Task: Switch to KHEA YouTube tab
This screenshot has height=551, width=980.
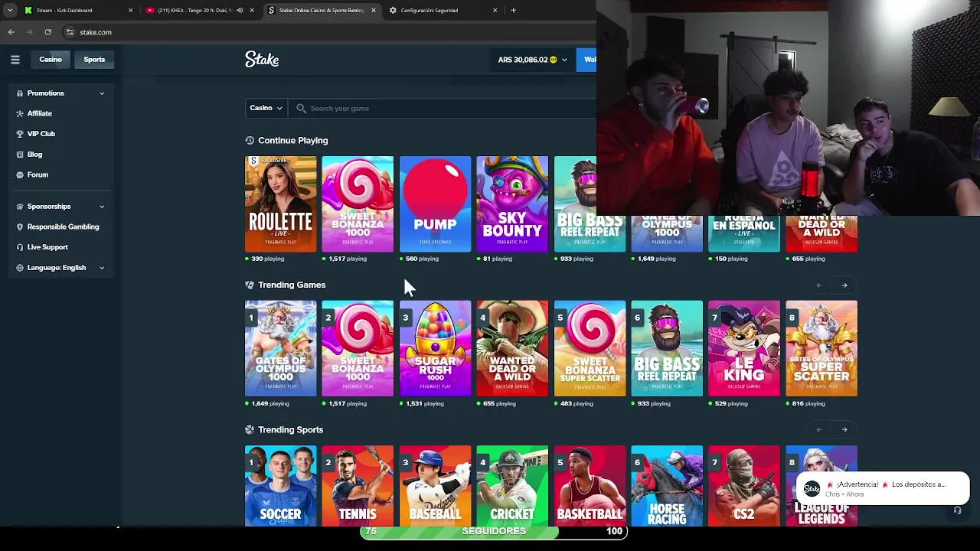Action: tap(200, 10)
